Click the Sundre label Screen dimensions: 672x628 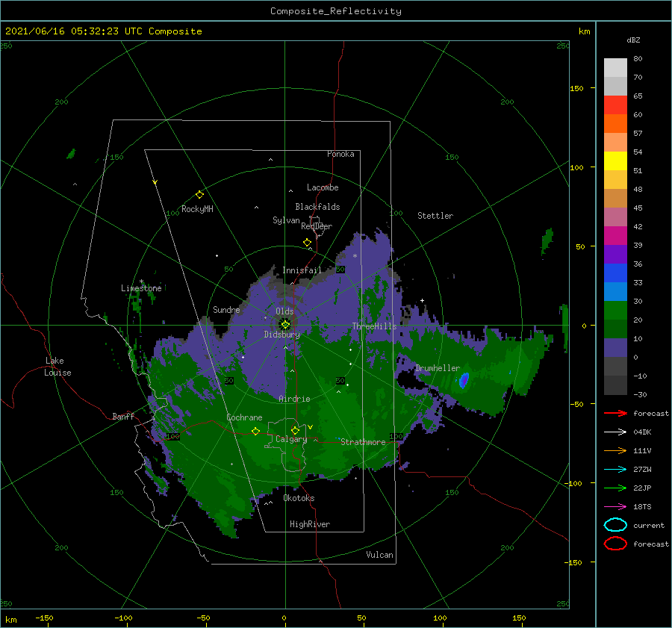coord(226,309)
